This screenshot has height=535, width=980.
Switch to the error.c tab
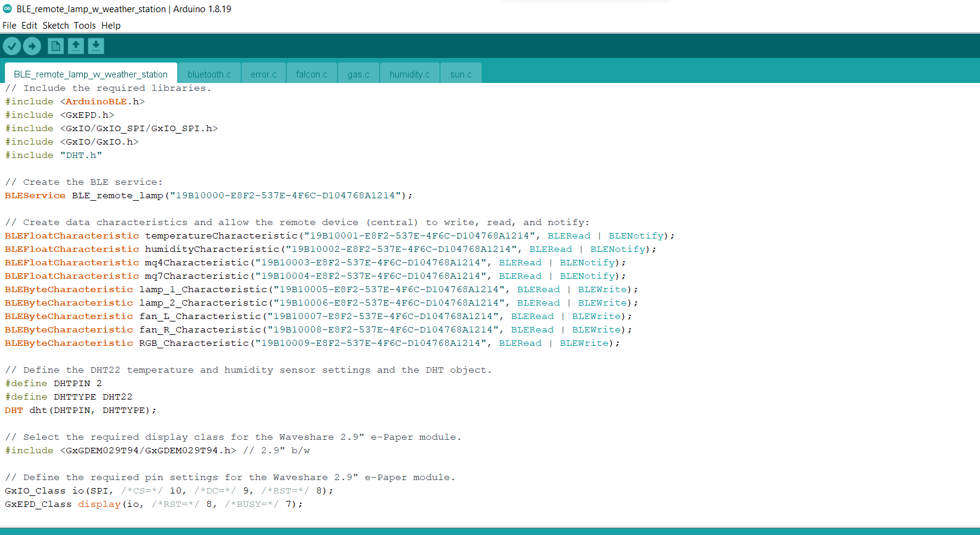tap(263, 74)
